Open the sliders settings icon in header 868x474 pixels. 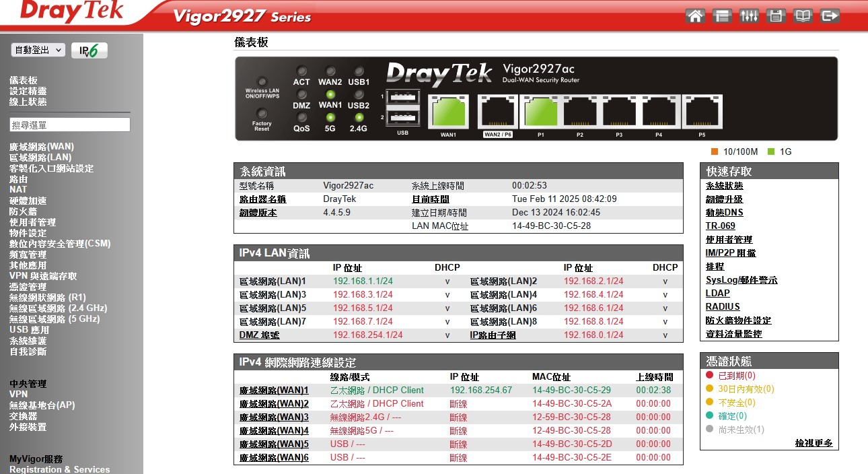(x=749, y=16)
